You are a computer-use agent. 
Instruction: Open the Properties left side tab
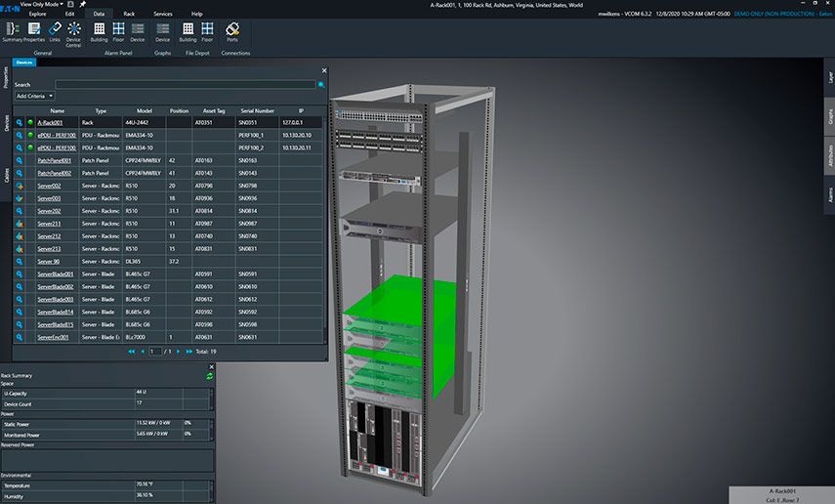(x=6, y=77)
